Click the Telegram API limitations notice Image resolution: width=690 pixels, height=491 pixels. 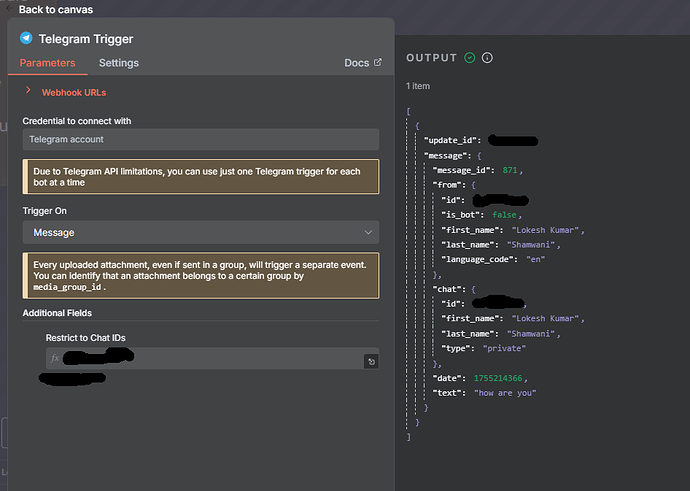201,177
